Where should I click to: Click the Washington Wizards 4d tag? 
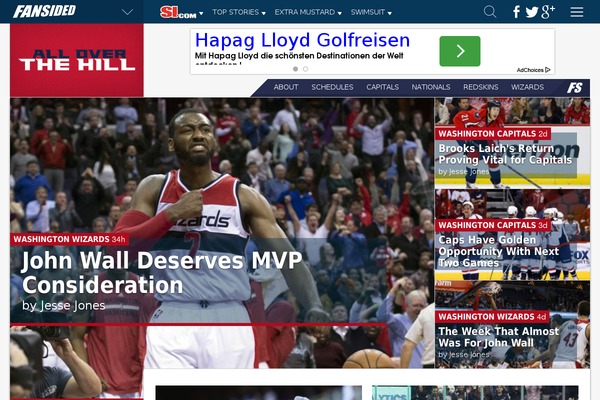[492, 317]
